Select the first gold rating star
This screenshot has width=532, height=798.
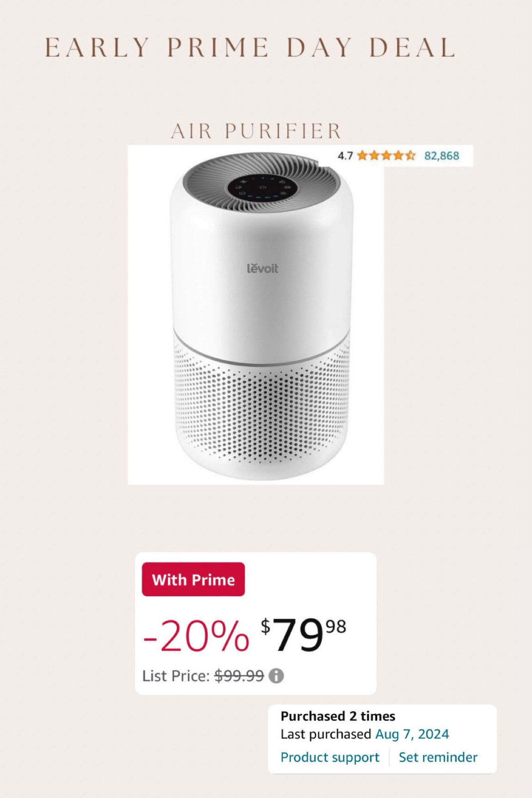click(x=362, y=156)
